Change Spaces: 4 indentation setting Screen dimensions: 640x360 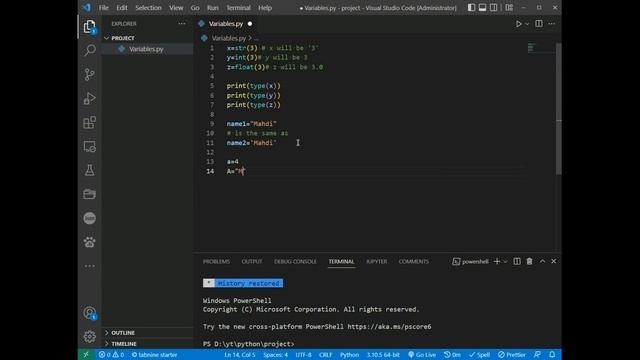pos(276,355)
